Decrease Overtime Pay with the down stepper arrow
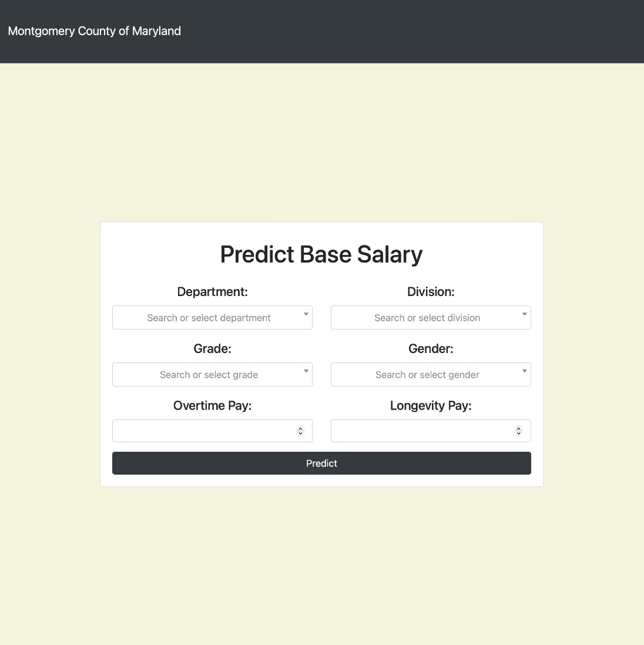The height and width of the screenshot is (645, 644). tap(300, 433)
